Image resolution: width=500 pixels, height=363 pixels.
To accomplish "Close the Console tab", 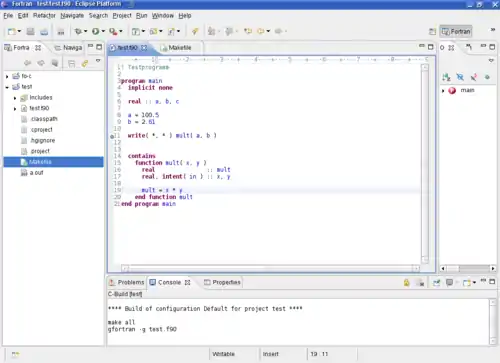I will pyautogui.click(x=188, y=282).
